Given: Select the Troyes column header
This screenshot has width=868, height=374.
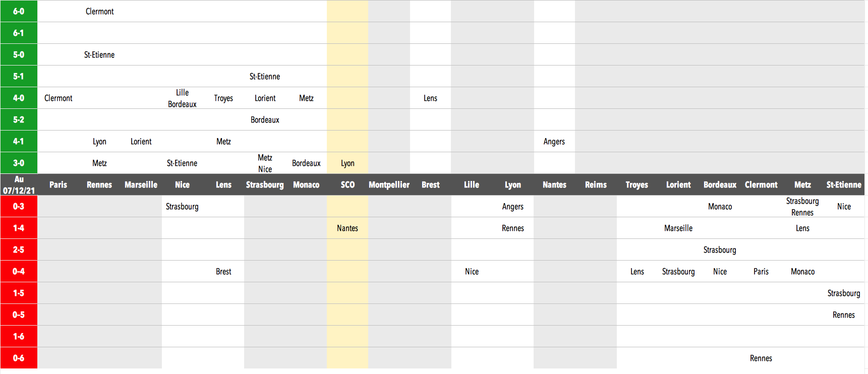Looking at the screenshot, I should click(x=636, y=185).
